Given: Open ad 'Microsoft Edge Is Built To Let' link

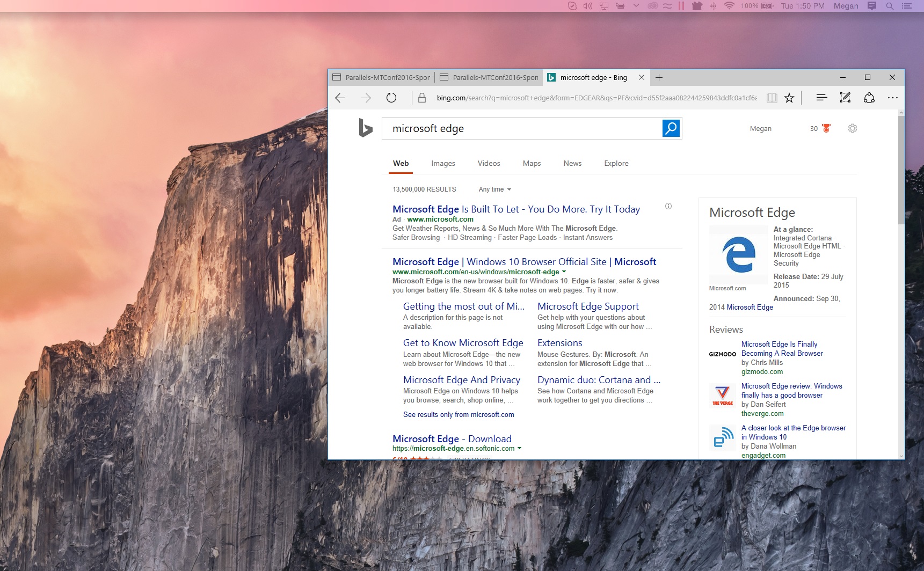Looking at the screenshot, I should pyautogui.click(x=516, y=209).
